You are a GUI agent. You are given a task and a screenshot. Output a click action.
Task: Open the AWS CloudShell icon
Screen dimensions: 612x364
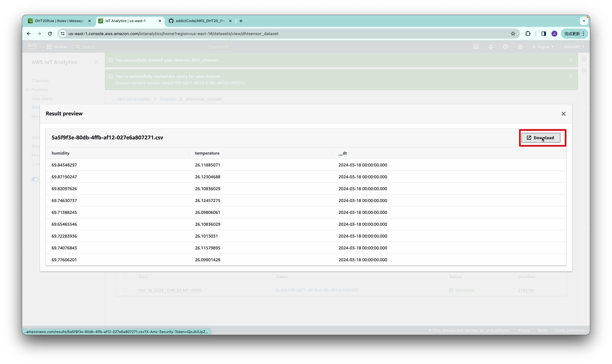(476, 47)
